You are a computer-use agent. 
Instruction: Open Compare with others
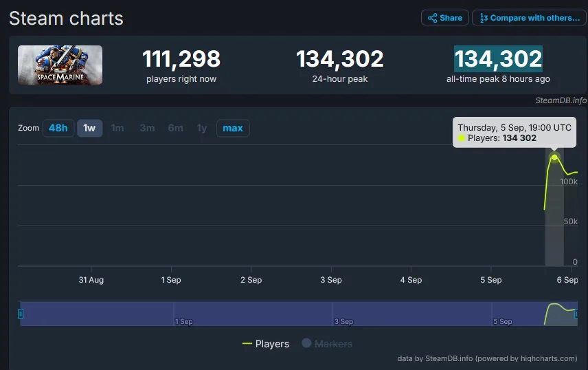tap(530, 18)
